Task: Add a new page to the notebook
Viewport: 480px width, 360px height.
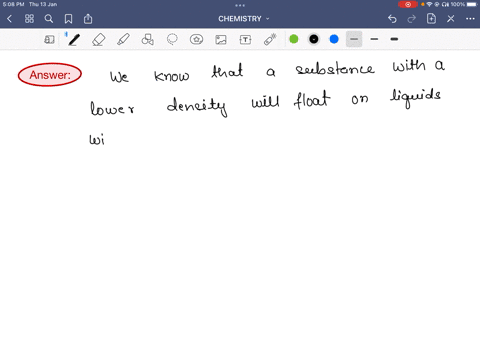Action: (431, 19)
